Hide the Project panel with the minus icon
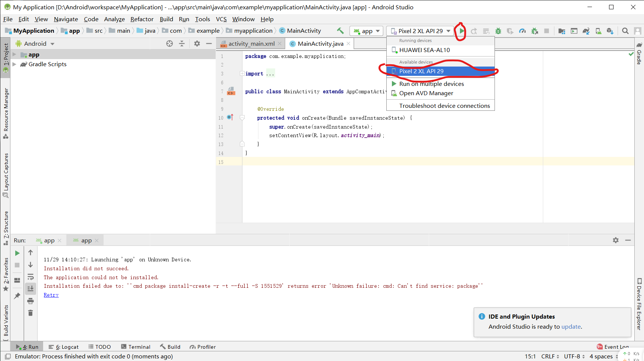 tap(209, 43)
